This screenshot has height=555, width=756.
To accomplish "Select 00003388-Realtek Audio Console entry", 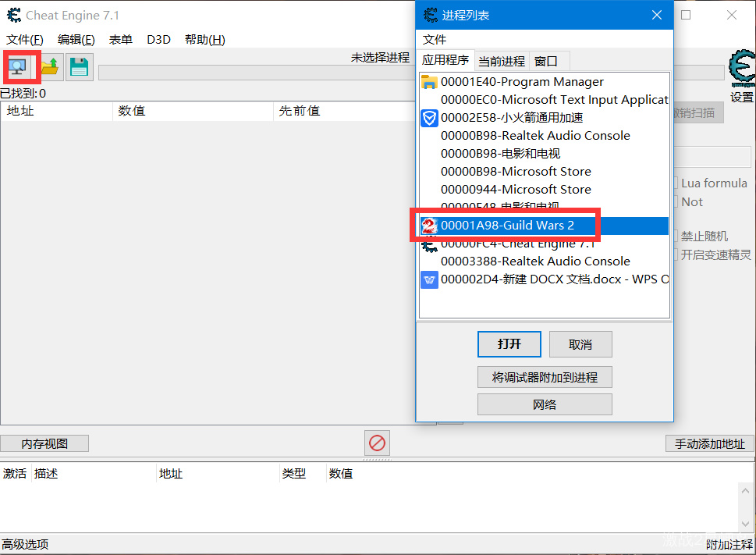I will (x=545, y=261).
